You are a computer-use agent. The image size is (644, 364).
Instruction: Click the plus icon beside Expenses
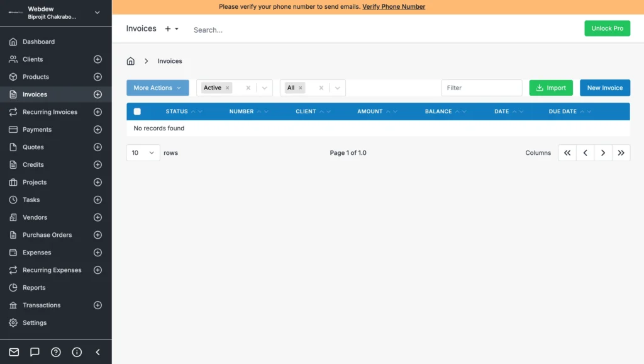pyautogui.click(x=97, y=253)
